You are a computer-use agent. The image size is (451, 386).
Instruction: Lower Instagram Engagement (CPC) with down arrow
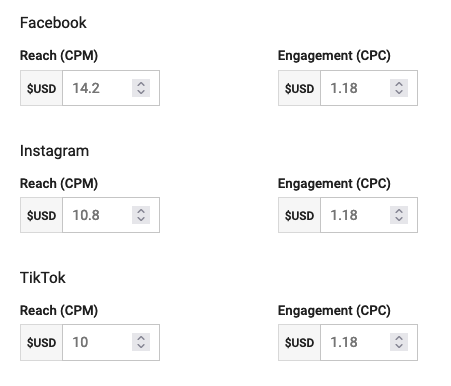tap(399, 219)
